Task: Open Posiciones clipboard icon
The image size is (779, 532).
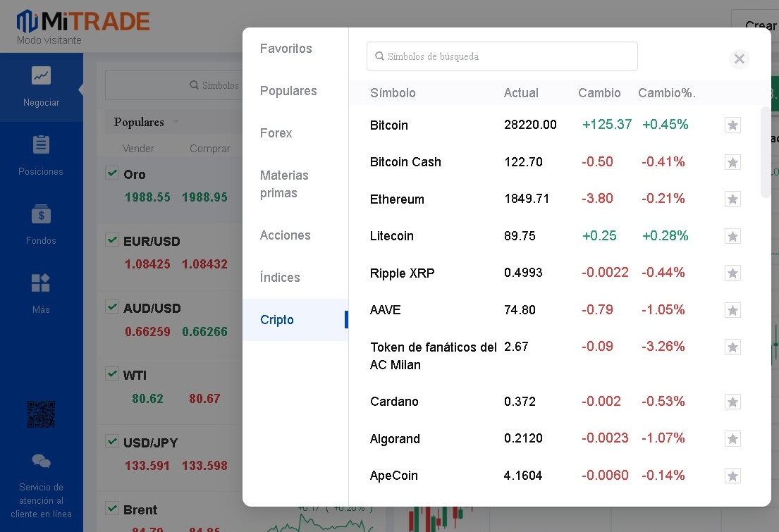Action: click(41, 144)
